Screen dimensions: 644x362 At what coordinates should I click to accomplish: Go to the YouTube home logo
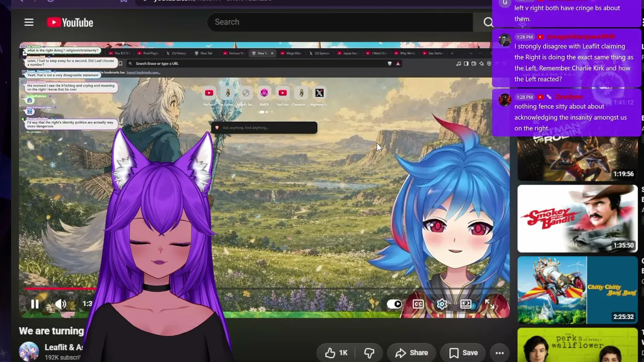click(x=70, y=23)
